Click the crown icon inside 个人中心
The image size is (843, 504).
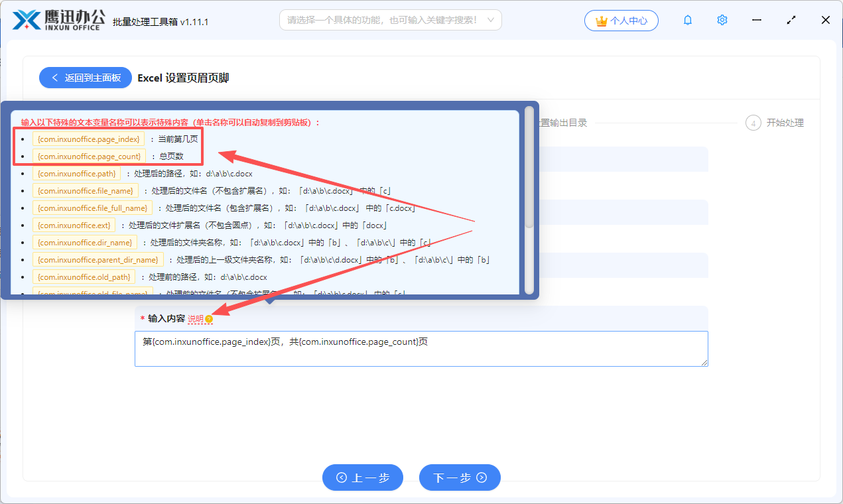(x=602, y=20)
